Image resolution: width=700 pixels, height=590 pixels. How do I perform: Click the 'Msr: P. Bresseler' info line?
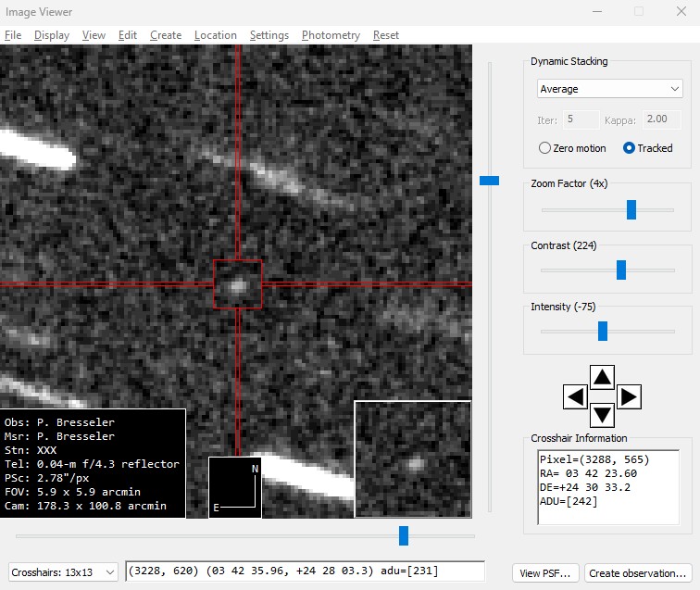[x=59, y=436]
